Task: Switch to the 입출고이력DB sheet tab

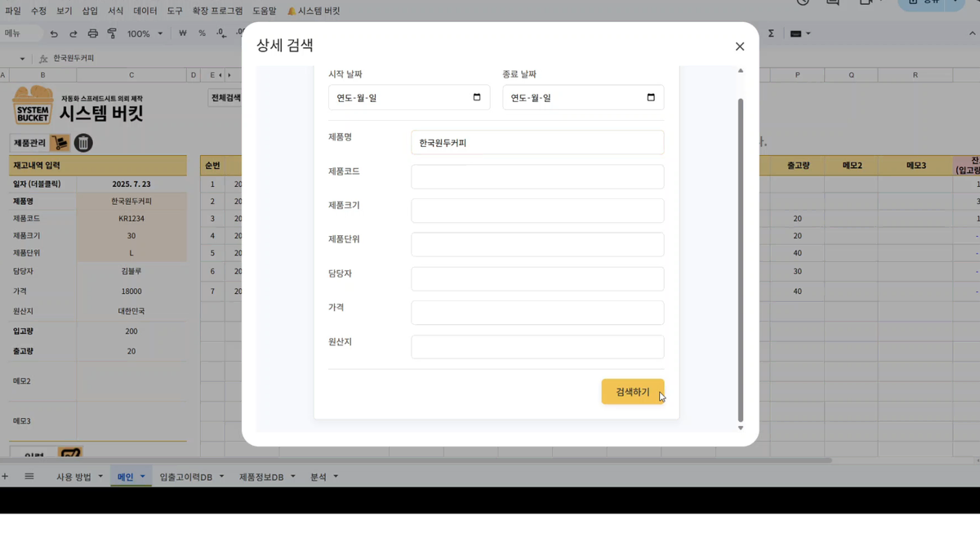Action: pyautogui.click(x=185, y=477)
